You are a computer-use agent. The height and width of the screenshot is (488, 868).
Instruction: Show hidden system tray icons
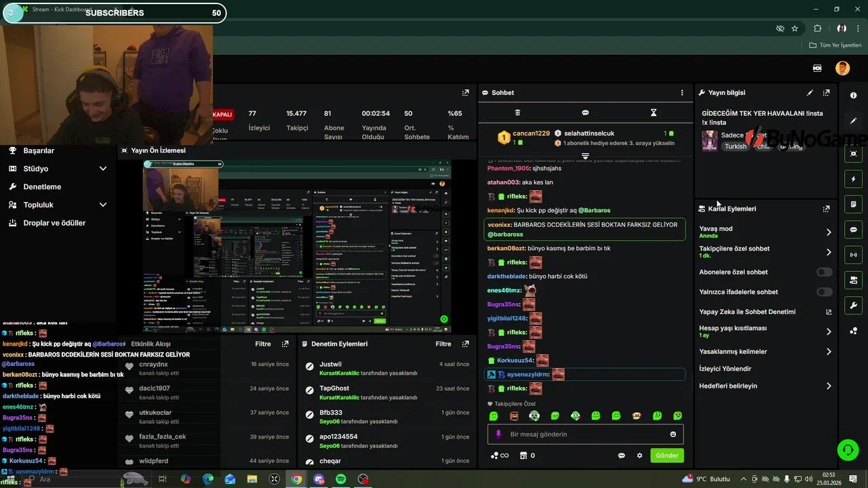coord(744,479)
